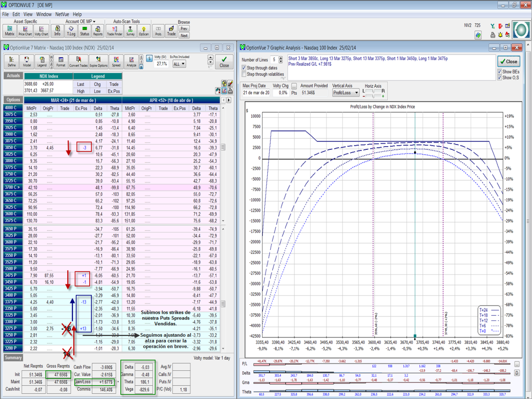This screenshot has height=399, width=532.
Task: Open the NetVue menu
Action: coord(62,14)
